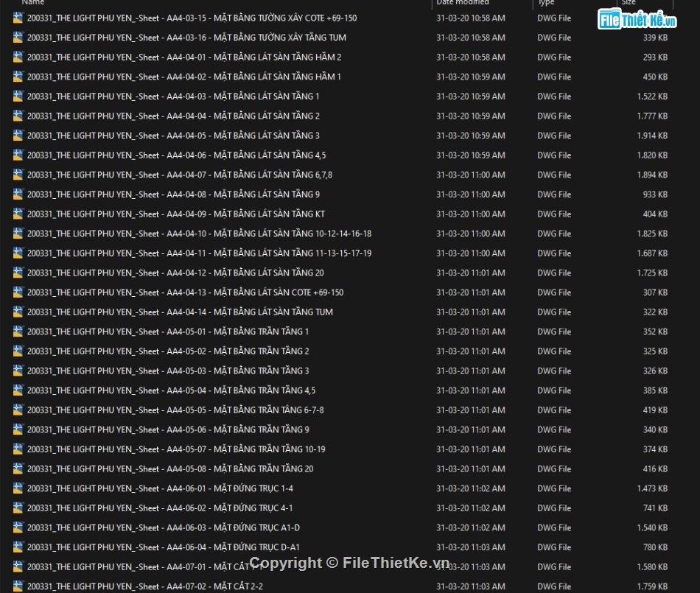Sort by the Date modified column header

tap(463, 3)
